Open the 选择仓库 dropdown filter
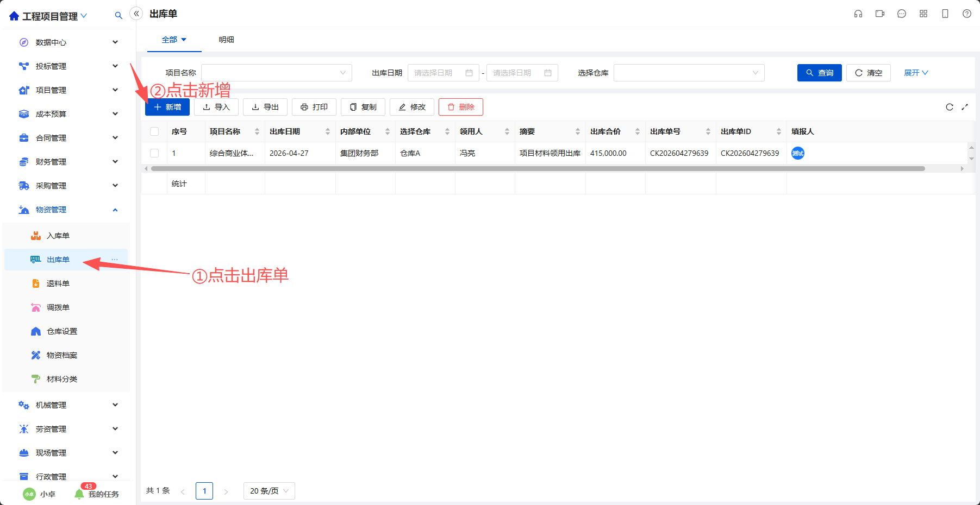This screenshot has height=505, width=980. (689, 73)
